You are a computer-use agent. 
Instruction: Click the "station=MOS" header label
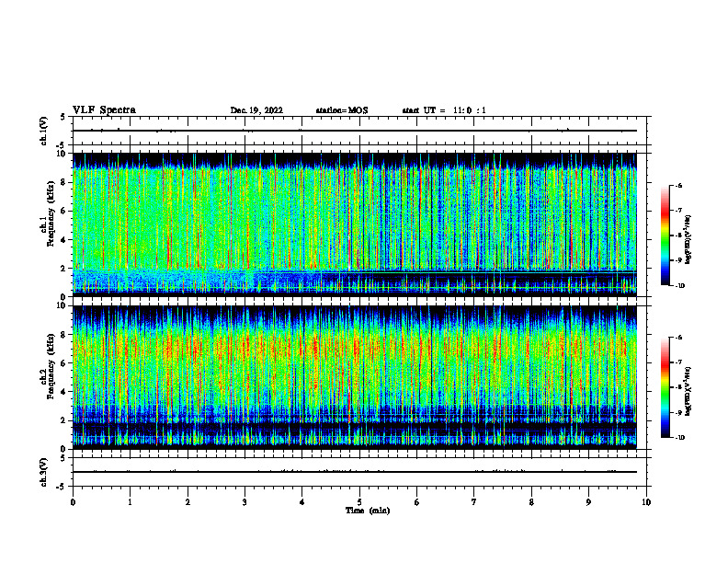point(342,110)
